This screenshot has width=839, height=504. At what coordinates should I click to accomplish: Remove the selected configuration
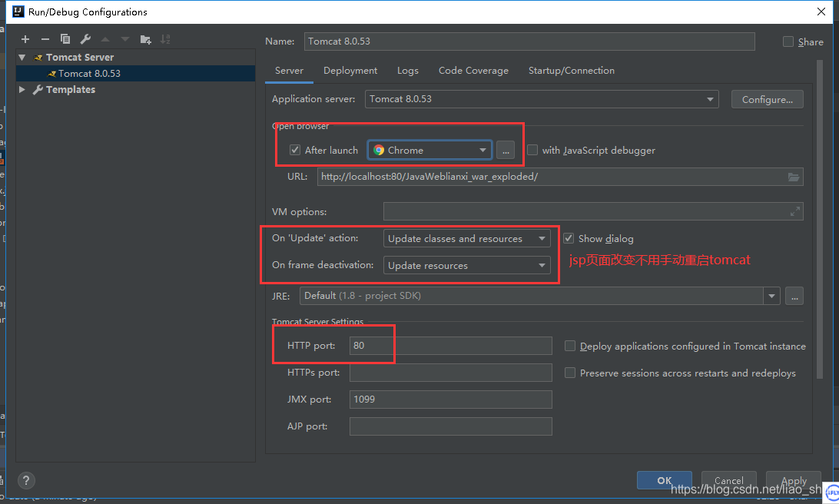click(x=45, y=39)
